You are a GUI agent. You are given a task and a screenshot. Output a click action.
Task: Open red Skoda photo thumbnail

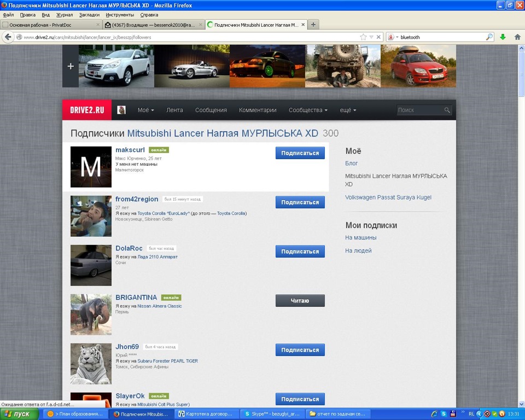tap(418, 66)
